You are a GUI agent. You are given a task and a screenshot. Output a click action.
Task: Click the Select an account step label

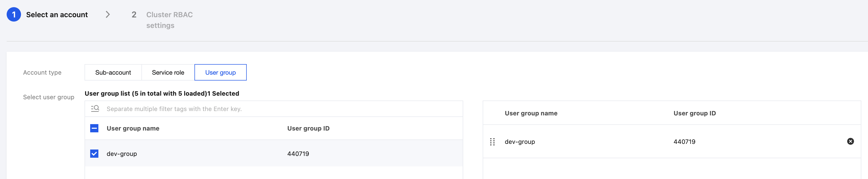pyautogui.click(x=57, y=15)
